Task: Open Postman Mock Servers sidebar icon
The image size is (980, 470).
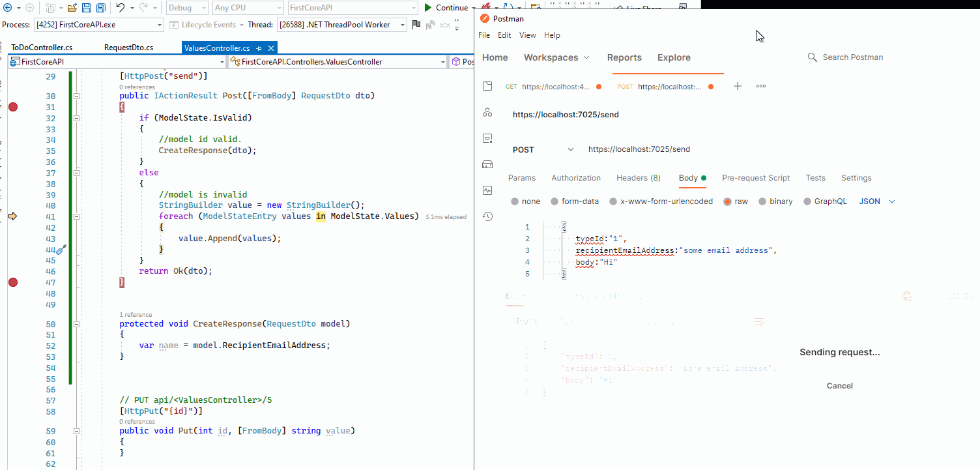Action: pyautogui.click(x=487, y=164)
